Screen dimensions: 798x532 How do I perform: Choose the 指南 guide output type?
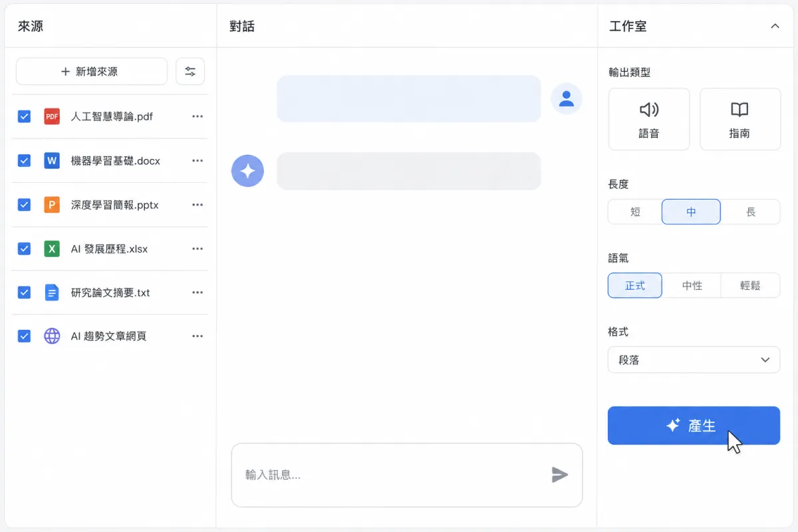coord(740,120)
